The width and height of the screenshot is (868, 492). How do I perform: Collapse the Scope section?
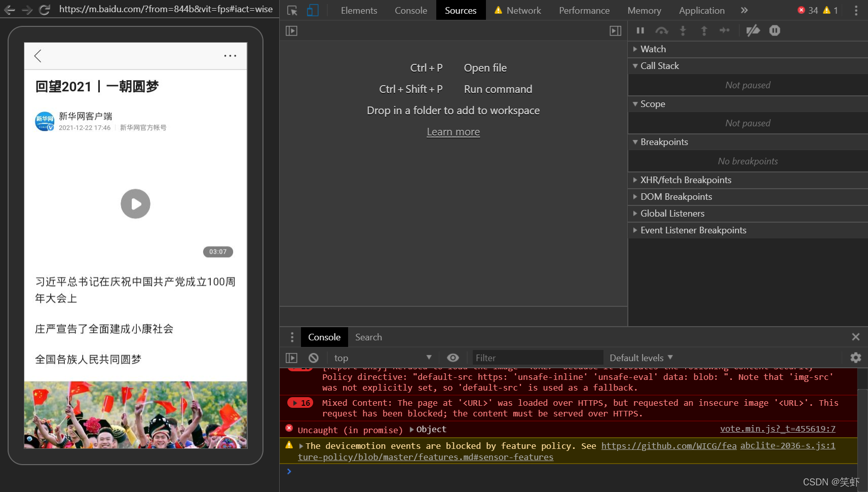pos(748,104)
